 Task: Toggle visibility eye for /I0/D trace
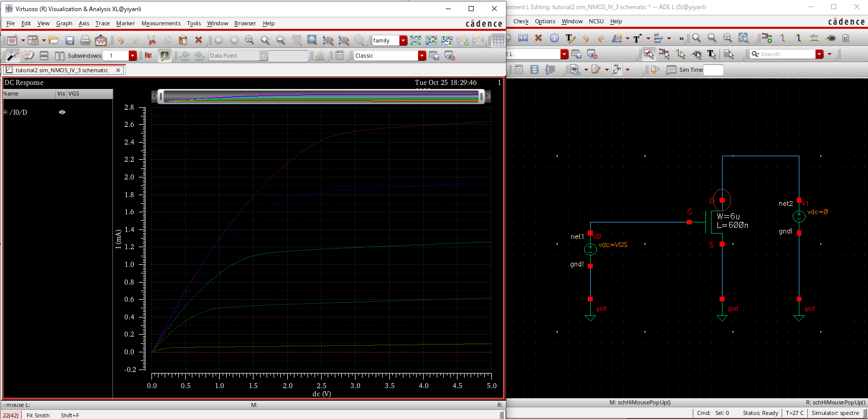point(62,112)
